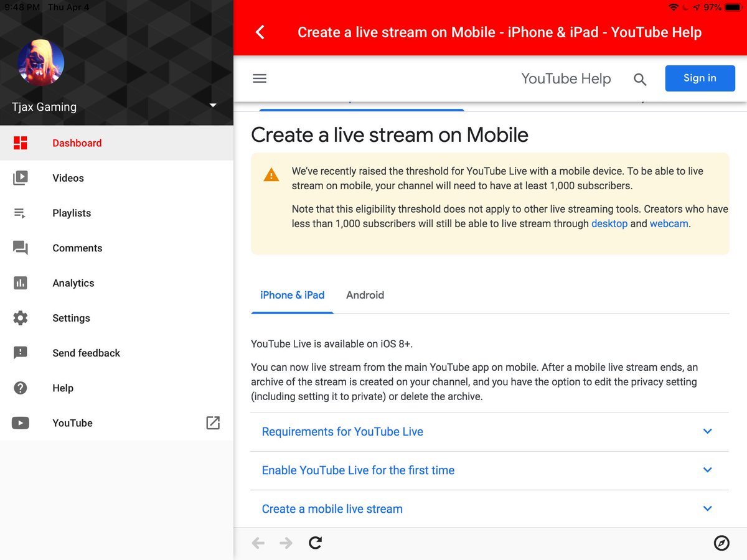Reload the page with the refresh icon
This screenshot has height=560, width=747.
point(316,543)
